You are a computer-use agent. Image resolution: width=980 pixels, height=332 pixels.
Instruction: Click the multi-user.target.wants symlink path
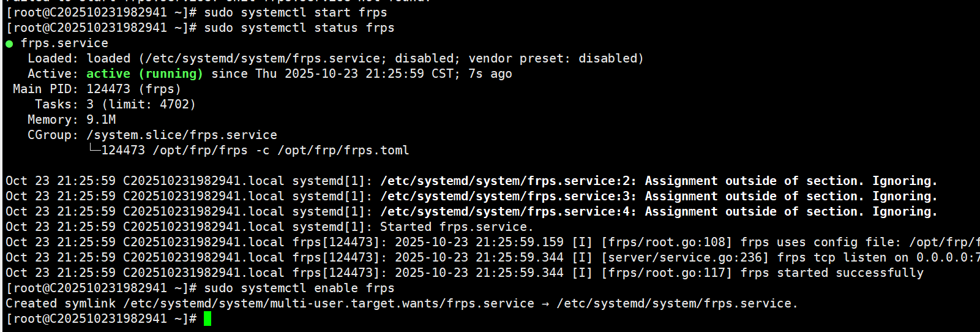click(x=329, y=303)
